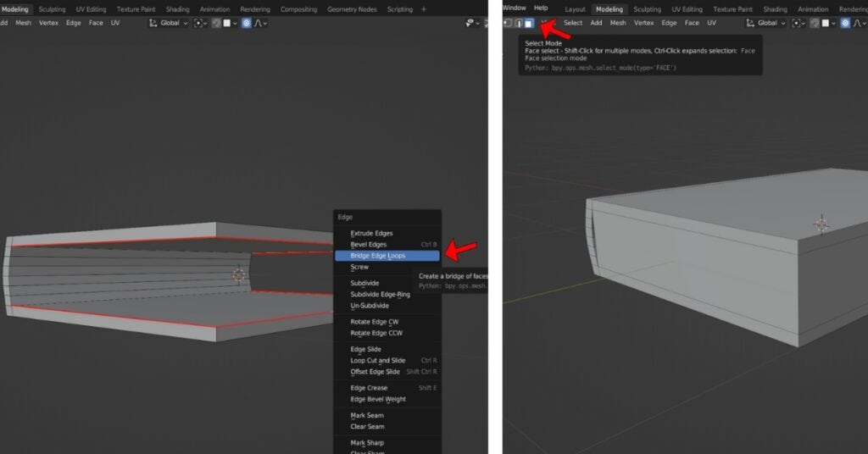Open Global transform orientation dropdown in left viewport

coord(170,23)
